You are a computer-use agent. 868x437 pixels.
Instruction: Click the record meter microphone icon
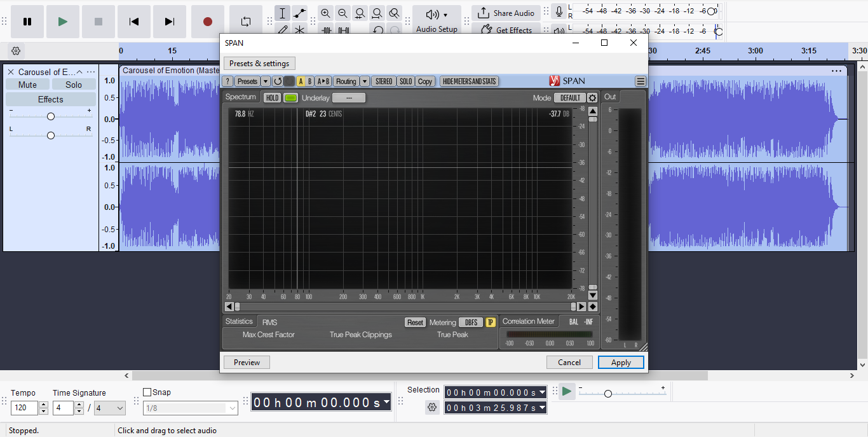pos(559,11)
